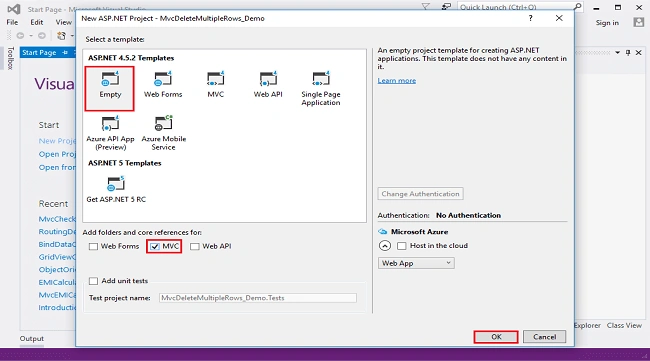The width and height of the screenshot is (650, 361).
Task: Close the New ASP.NET Project dialog
Action: tap(559, 18)
